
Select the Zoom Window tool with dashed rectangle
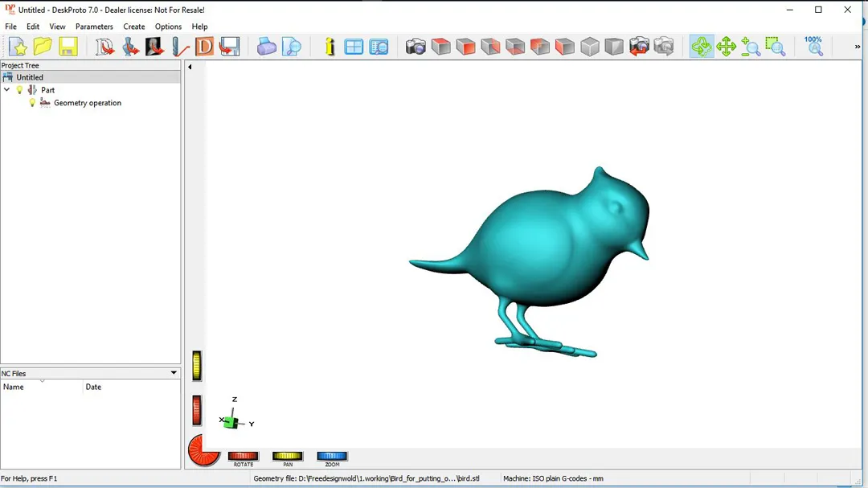pyautogui.click(x=775, y=47)
